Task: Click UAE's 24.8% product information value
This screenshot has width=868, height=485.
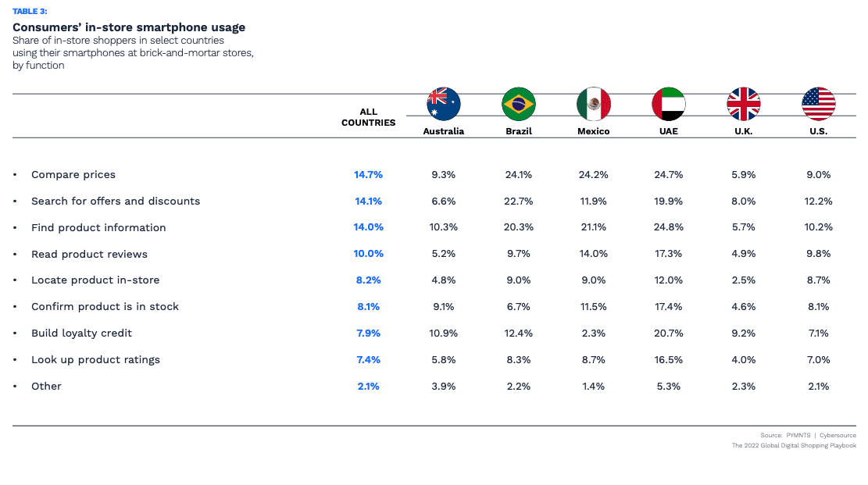Action: tap(669, 228)
